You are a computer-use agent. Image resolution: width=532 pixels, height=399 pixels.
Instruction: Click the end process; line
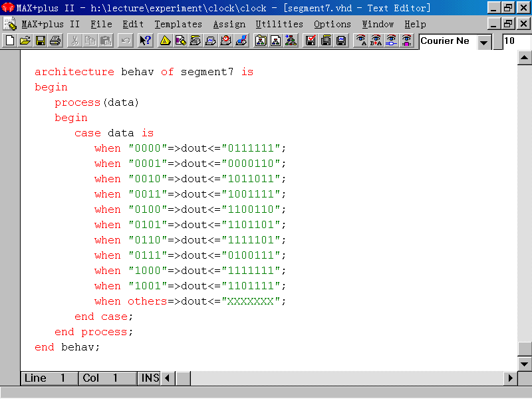point(94,332)
